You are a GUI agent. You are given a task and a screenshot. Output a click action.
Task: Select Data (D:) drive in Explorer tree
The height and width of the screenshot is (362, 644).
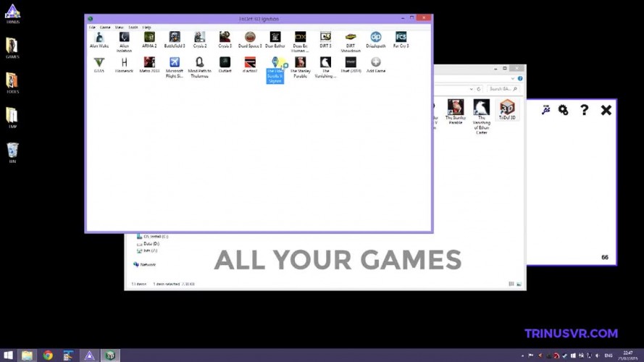tap(148, 244)
